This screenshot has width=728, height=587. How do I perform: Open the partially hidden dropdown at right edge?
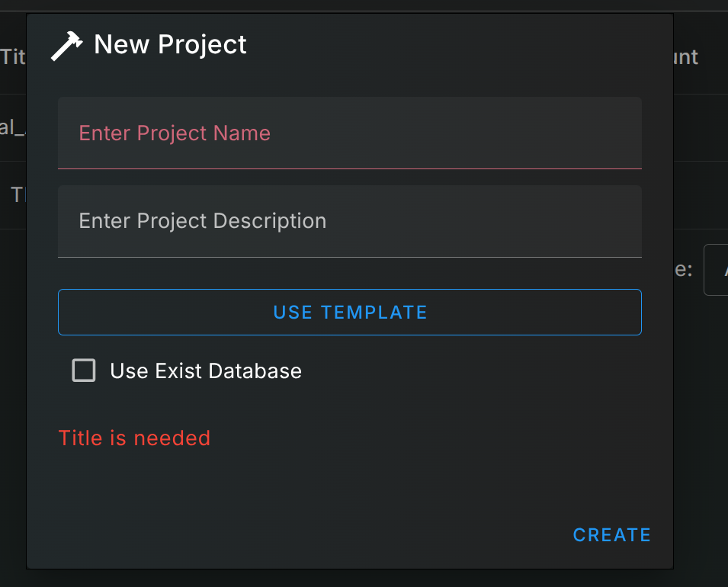click(x=717, y=269)
